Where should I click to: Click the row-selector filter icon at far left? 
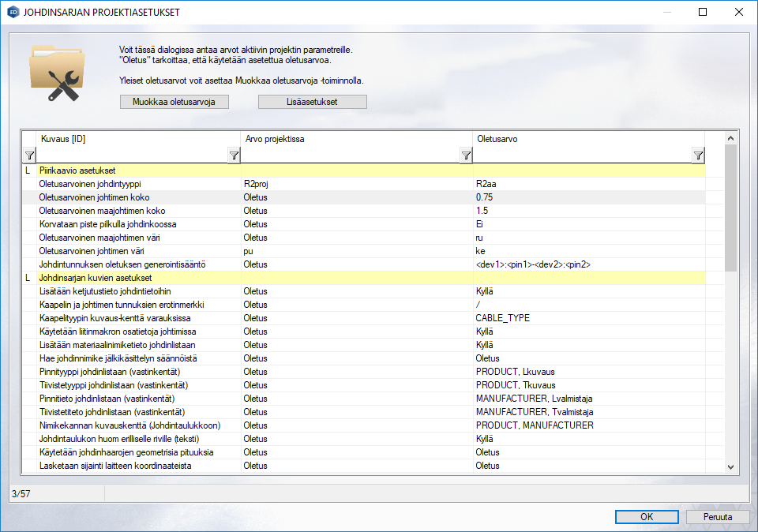pos(28,155)
